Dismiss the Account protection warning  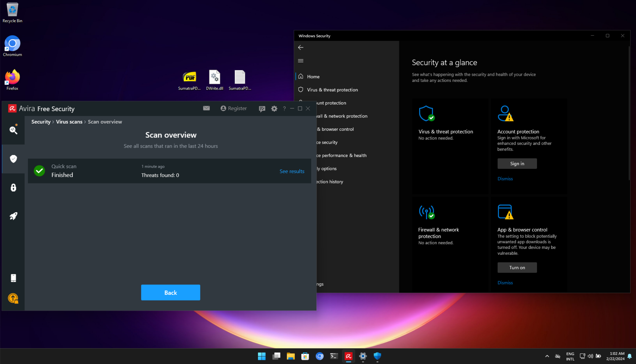505,179
